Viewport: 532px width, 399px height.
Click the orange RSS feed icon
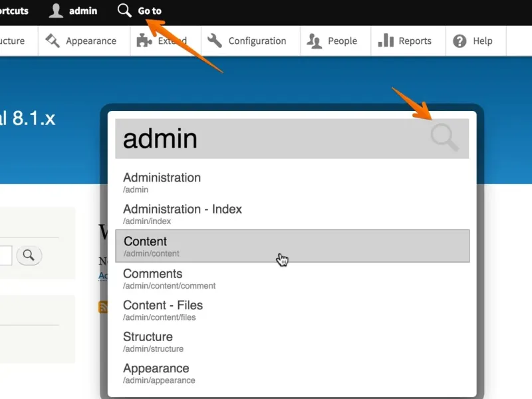point(103,307)
